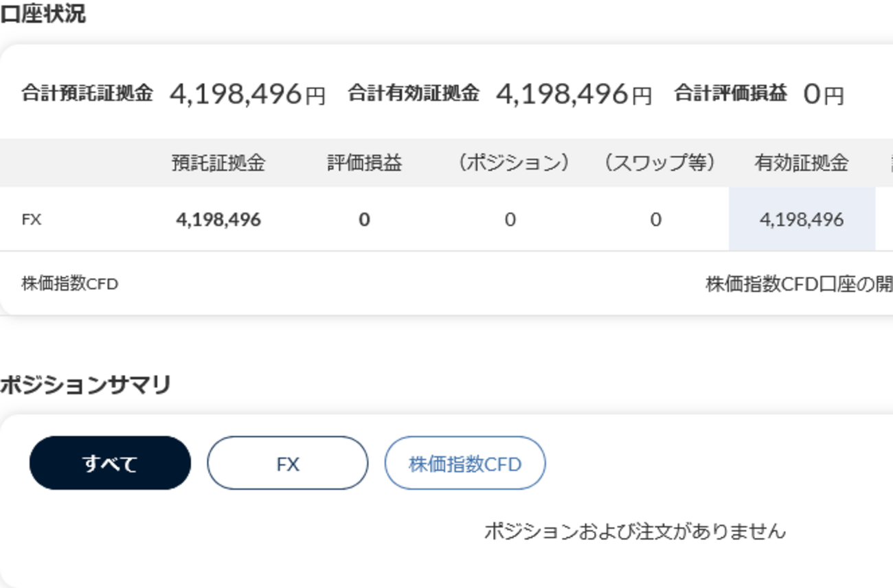
Task: Click the 合計評価損益 0円 value
Action: tap(823, 94)
